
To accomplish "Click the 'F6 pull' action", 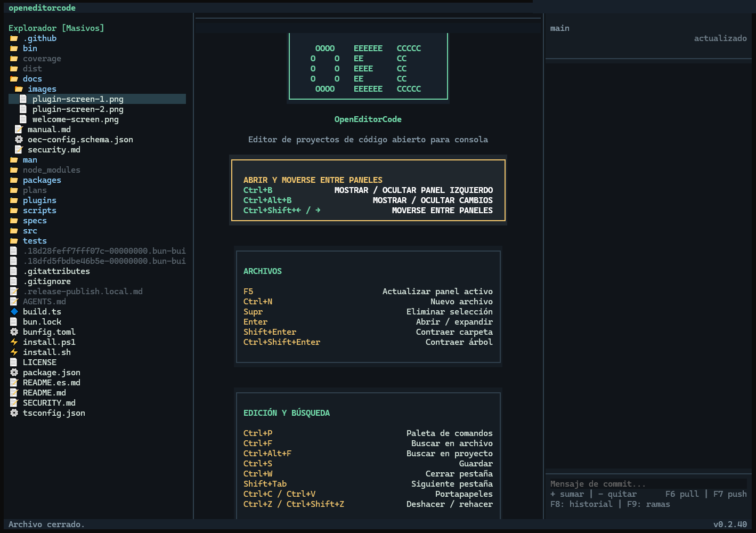I will [x=682, y=494].
